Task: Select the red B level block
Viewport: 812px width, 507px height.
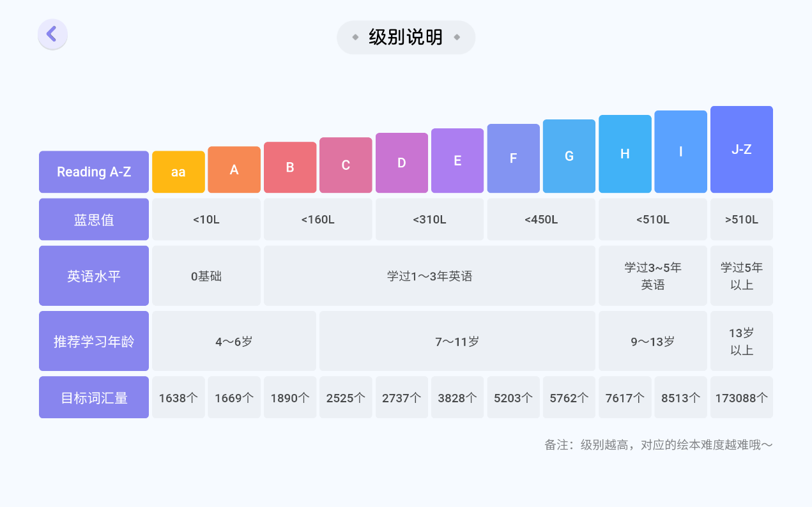Action: coord(290,167)
